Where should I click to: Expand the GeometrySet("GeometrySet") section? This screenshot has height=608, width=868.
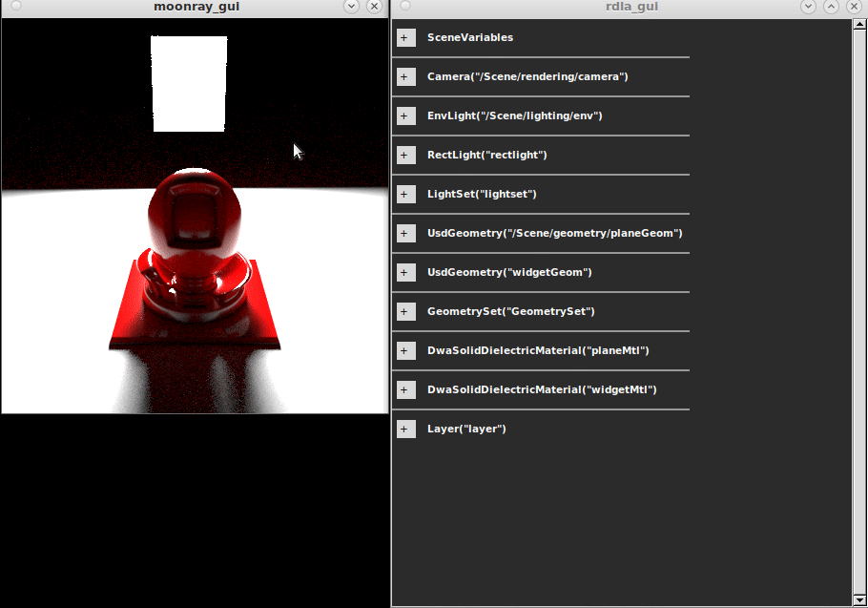tap(405, 312)
